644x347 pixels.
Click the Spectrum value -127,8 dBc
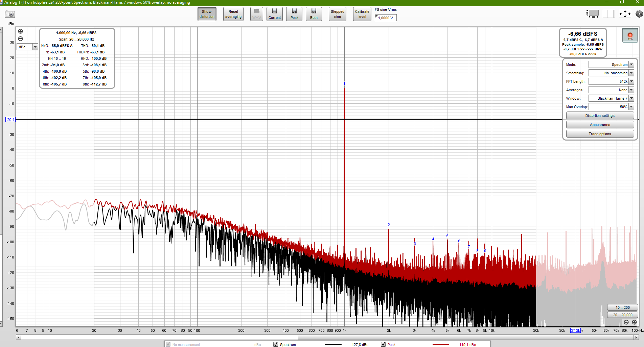[359, 345]
